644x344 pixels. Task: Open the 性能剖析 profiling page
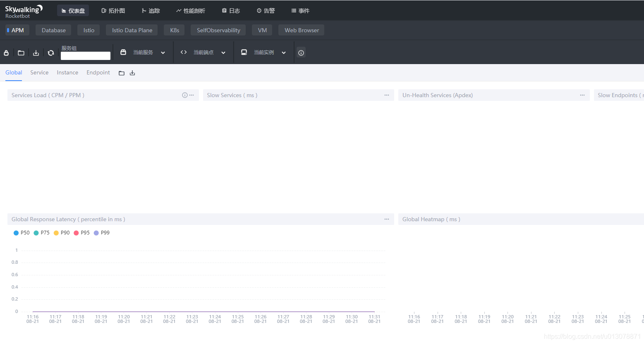tap(190, 11)
